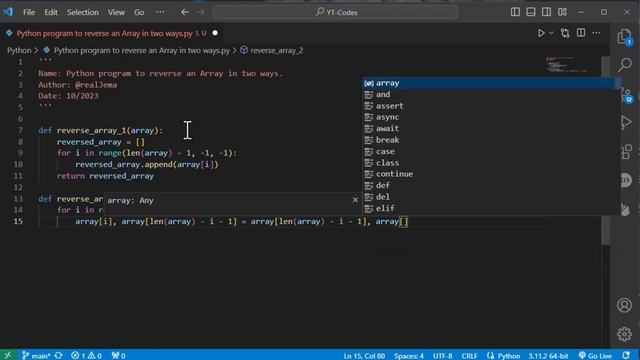Open the File menu

29,12
